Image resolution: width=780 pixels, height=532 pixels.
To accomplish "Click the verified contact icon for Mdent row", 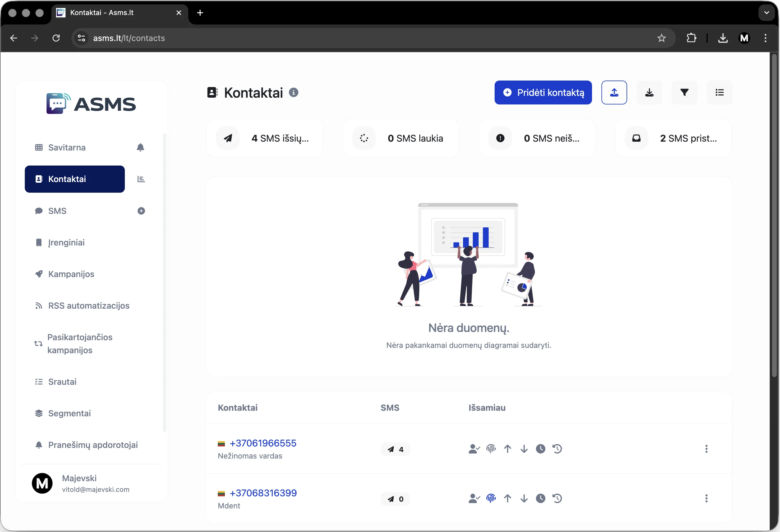I will (x=474, y=498).
